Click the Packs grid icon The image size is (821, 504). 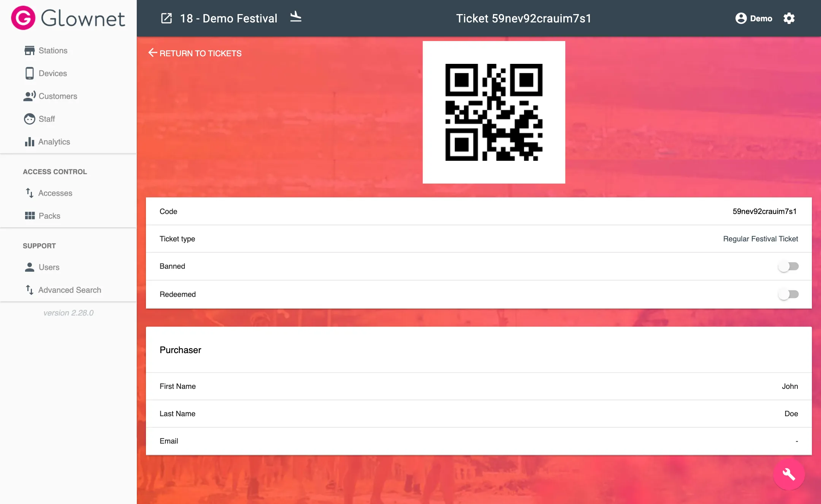pyautogui.click(x=30, y=216)
